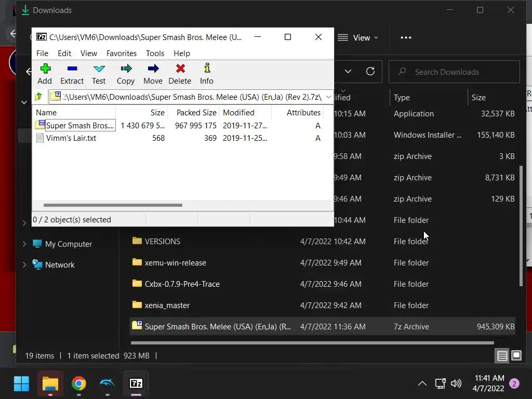Image resolution: width=532 pixels, height=399 pixels.
Task: Open the Favorites menu
Action: [122, 54]
